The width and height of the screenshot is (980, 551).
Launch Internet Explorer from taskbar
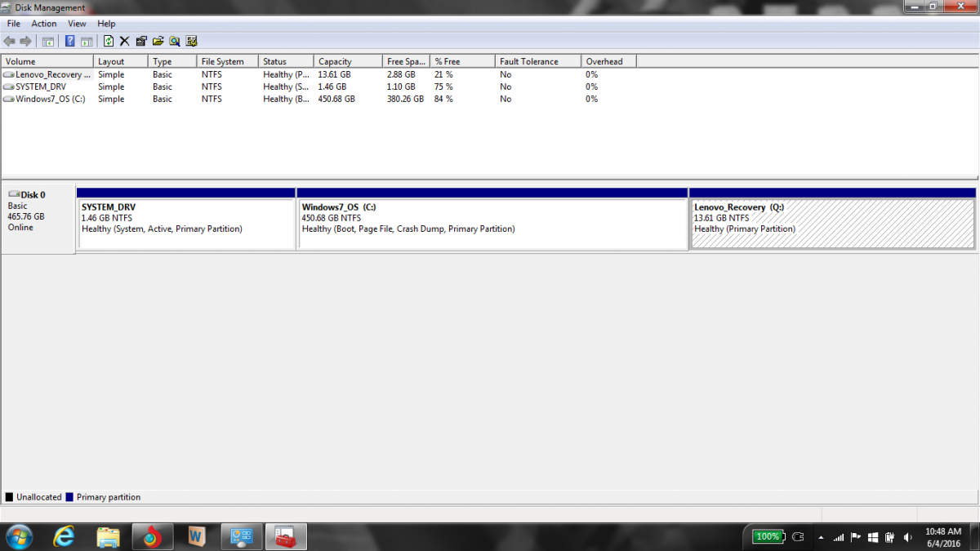pos(64,536)
